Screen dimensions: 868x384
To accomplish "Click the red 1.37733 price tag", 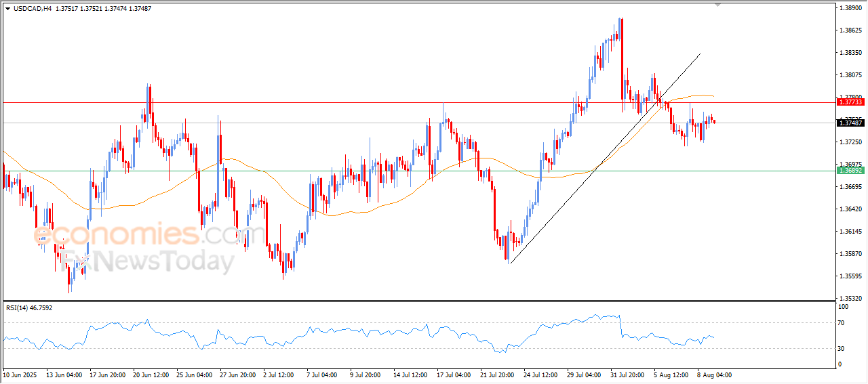I will [x=850, y=102].
